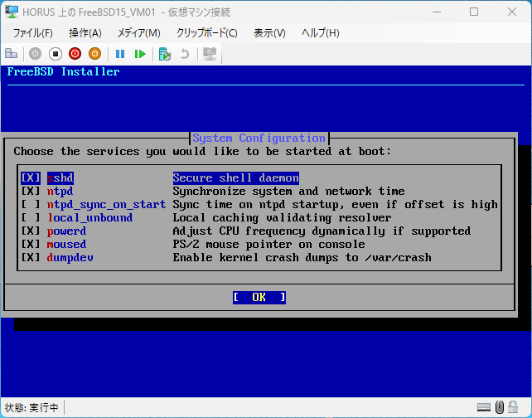Select the sshd service name

(x=60, y=178)
